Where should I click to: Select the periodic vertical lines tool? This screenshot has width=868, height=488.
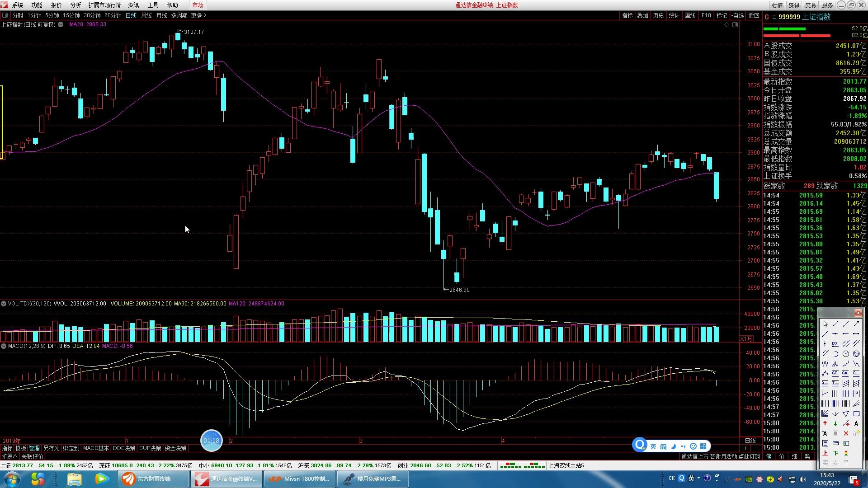pyautogui.click(x=835, y=394)
